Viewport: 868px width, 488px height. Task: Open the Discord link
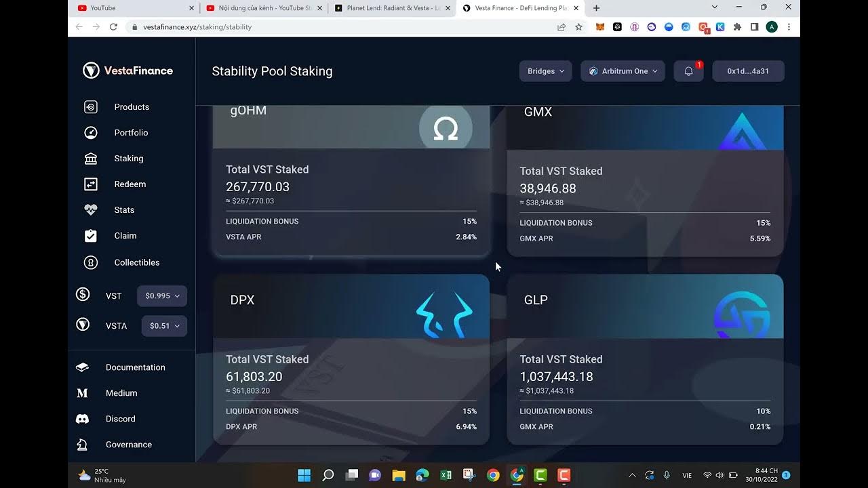(121, 419)
